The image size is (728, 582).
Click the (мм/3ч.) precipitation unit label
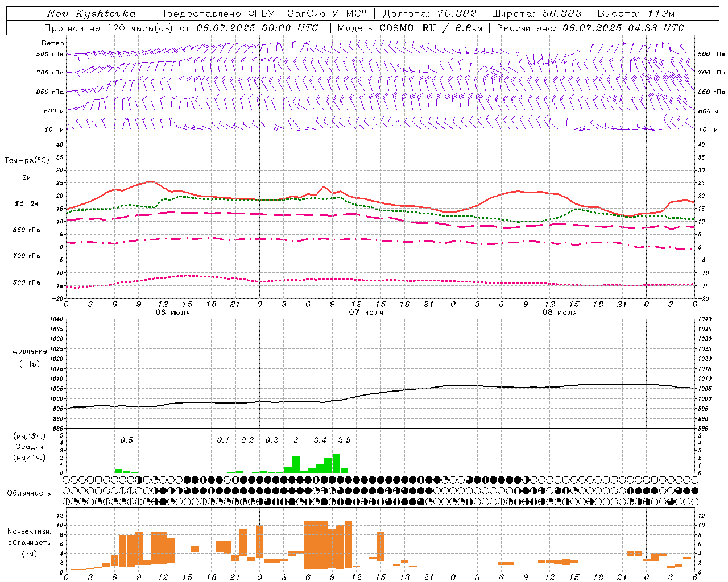(30, 436)
